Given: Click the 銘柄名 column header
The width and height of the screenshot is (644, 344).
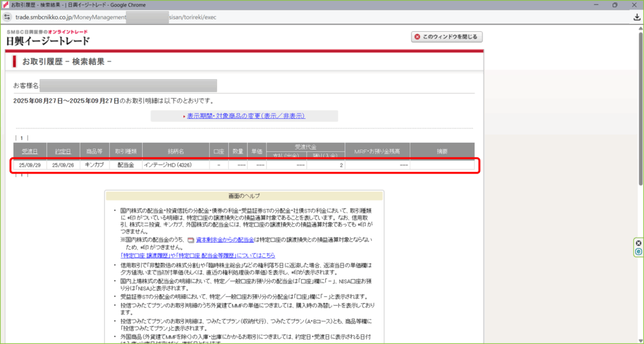Looking at the screenshot, I should click(176, 152).
